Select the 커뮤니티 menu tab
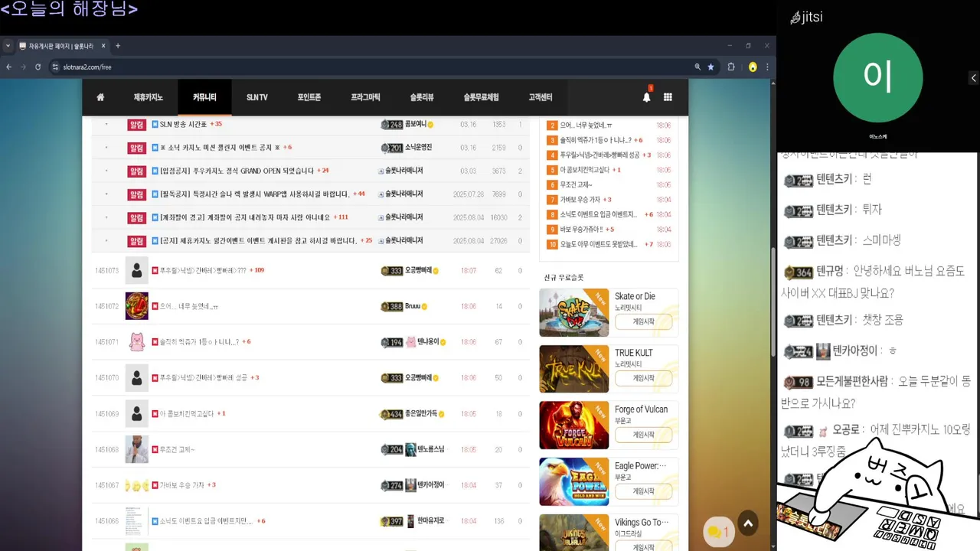This screenshot has height=551, width=980. (204, 97)
